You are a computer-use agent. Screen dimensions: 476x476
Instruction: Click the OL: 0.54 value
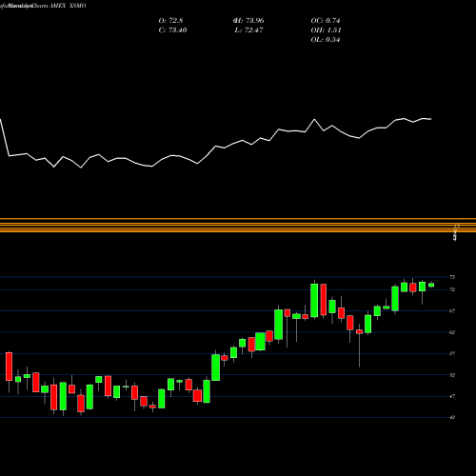pyautogui.click(x=326, y=40)
